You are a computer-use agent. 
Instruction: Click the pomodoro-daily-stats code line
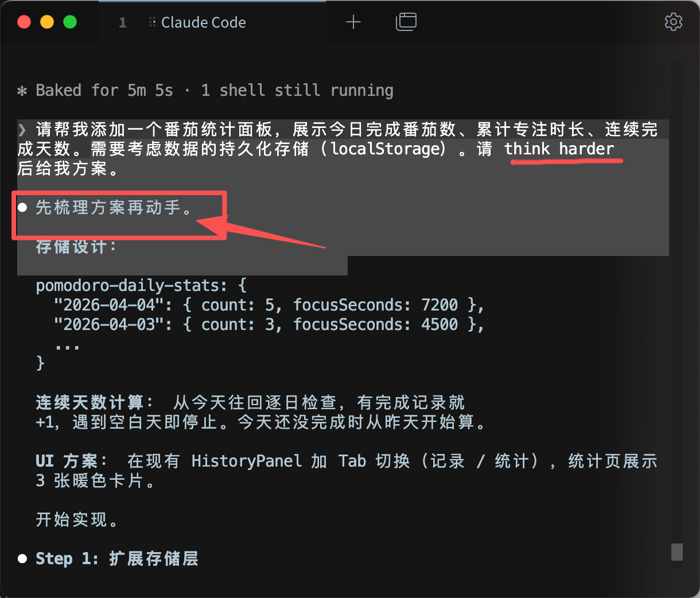tap(141, 286)
